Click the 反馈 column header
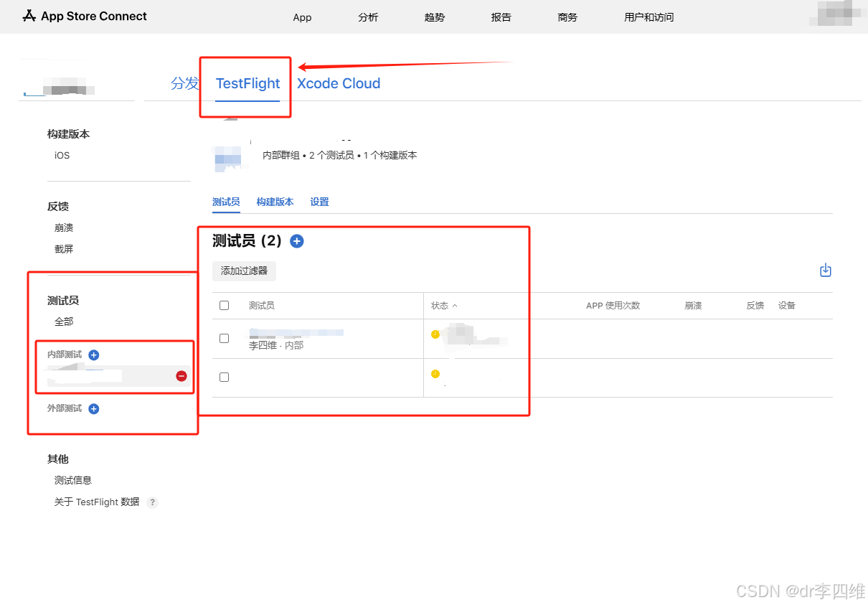Image resolution: width=868 pixels, height=605 pixels. pyautogui.click(x=755, y=306)
